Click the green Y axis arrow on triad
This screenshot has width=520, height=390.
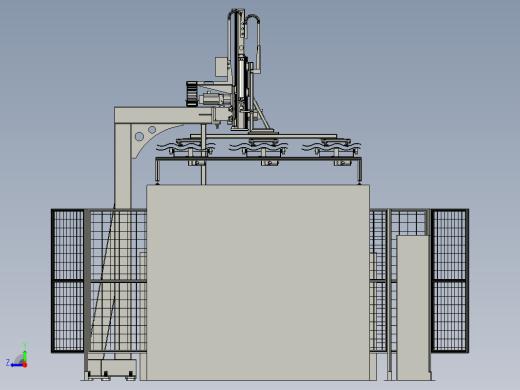tap(25, 356)
